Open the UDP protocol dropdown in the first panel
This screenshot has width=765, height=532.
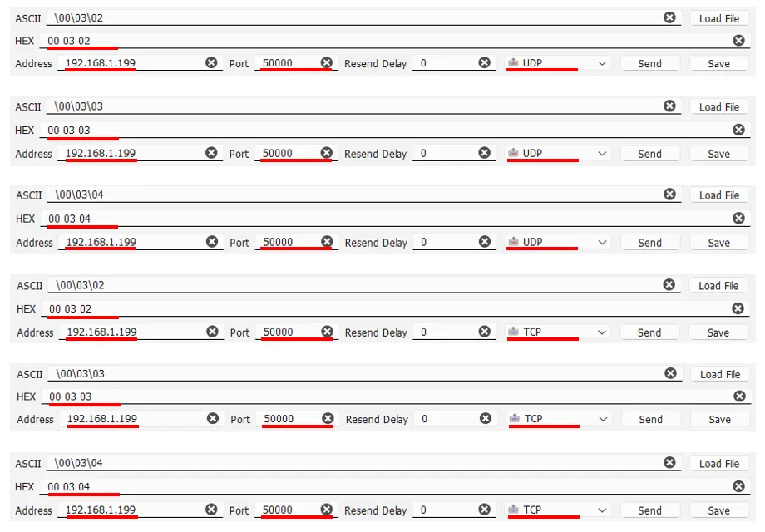558,63
